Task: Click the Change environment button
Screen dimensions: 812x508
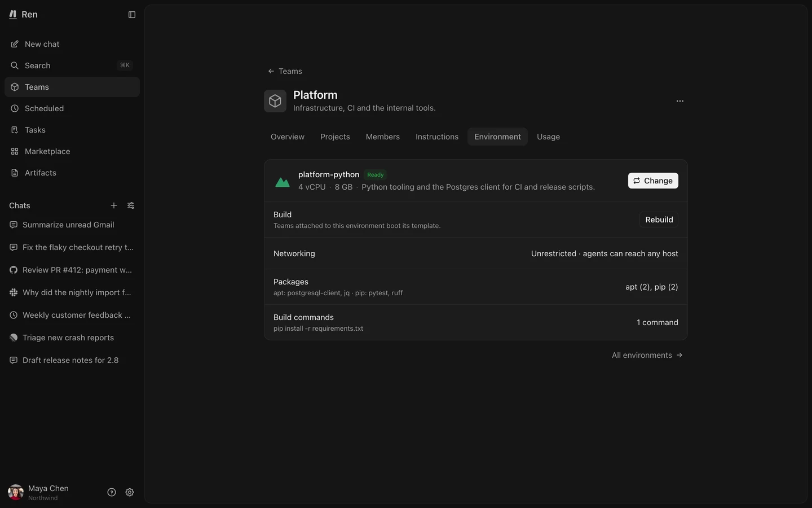Action: pos(653,181)
